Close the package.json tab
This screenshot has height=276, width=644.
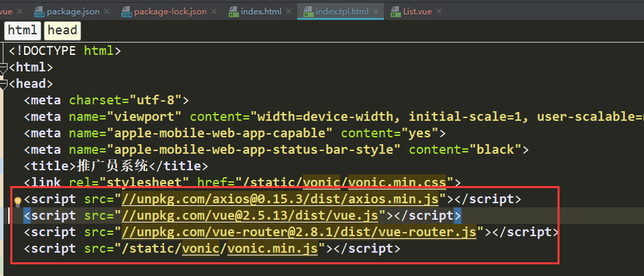coord(108,12)
